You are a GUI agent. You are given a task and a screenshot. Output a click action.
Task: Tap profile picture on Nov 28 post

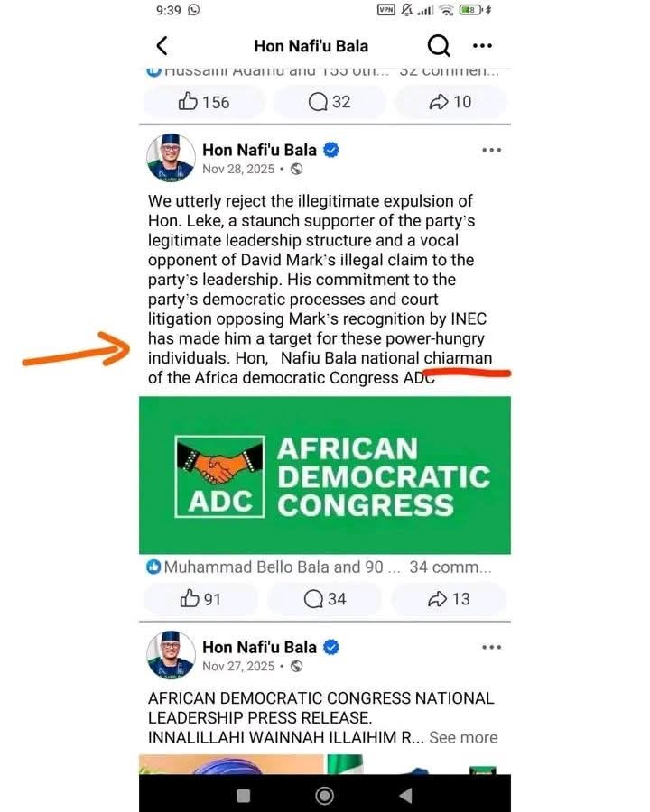point(171,159)
